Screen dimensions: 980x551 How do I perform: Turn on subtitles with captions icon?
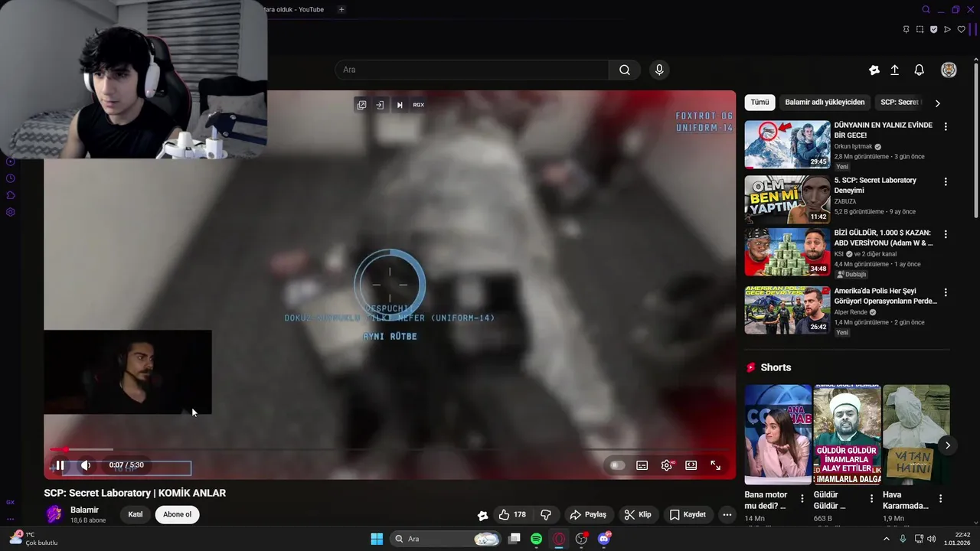coord(642,465)
